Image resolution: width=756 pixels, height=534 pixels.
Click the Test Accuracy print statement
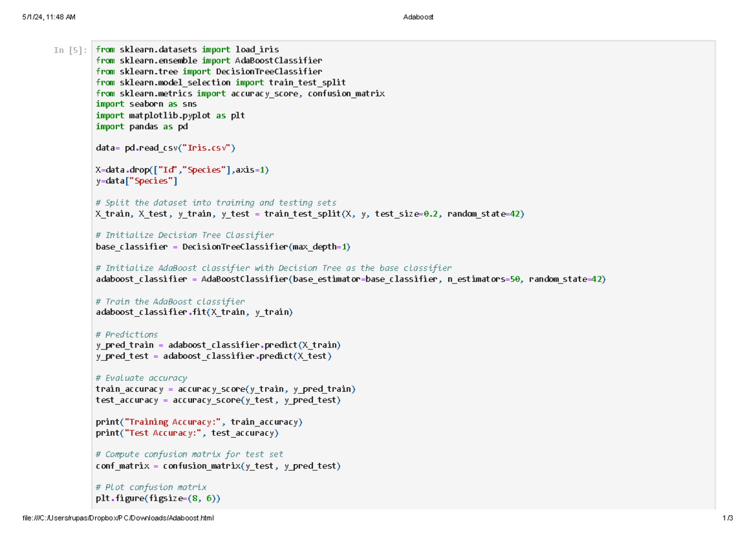click(189, 433)
